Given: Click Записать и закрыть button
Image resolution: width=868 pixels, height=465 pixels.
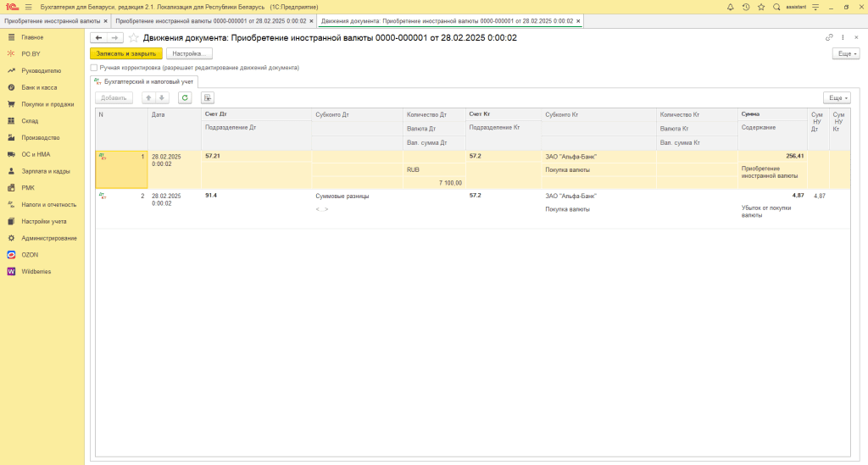Looking at the screenshot, I should [x=126, y=53].
